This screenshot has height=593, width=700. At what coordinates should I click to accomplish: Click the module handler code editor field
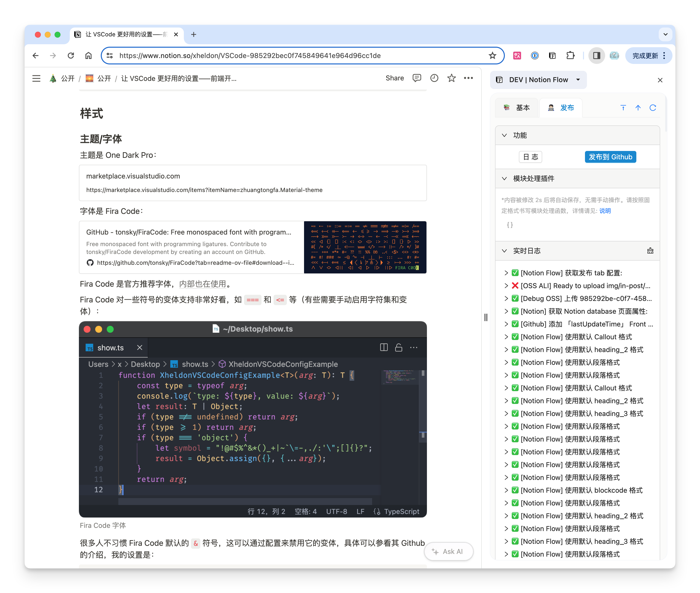(577, 225)
